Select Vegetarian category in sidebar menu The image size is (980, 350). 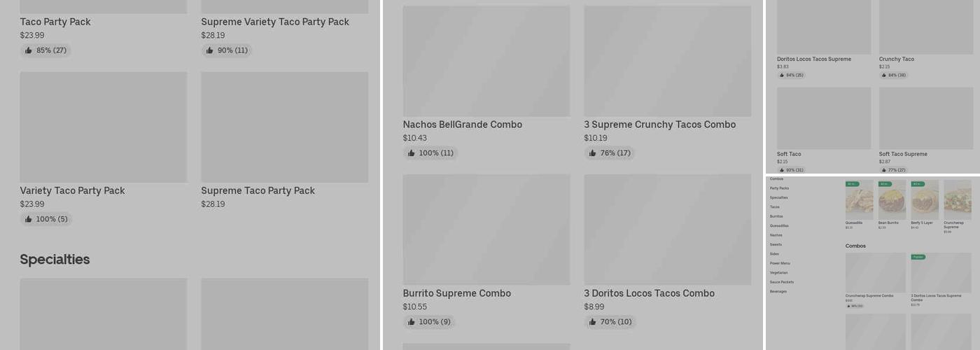pos(778,273)
